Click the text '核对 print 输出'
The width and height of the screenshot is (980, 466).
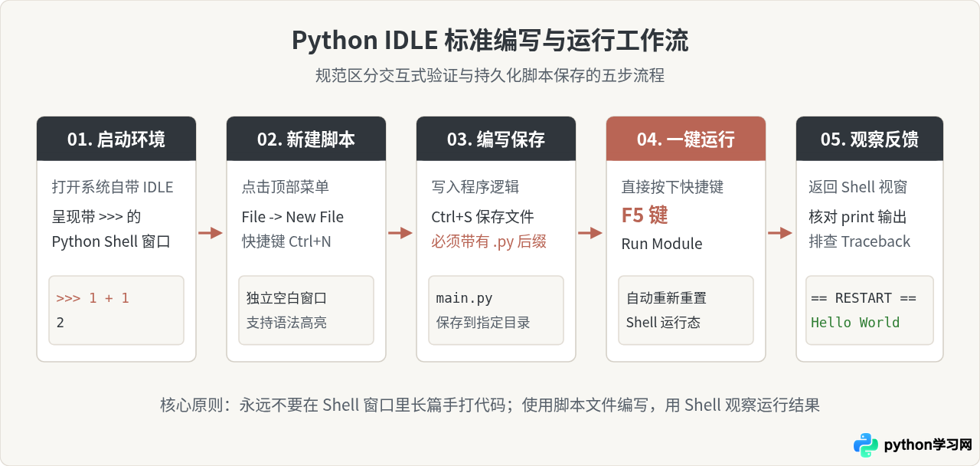tap(858, 217)
